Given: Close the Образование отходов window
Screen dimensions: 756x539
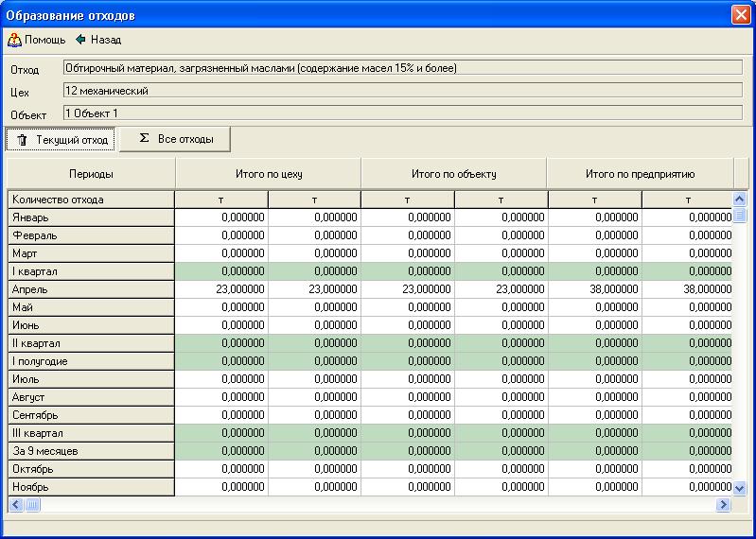Looking at the screenshot, I should 740,15.
